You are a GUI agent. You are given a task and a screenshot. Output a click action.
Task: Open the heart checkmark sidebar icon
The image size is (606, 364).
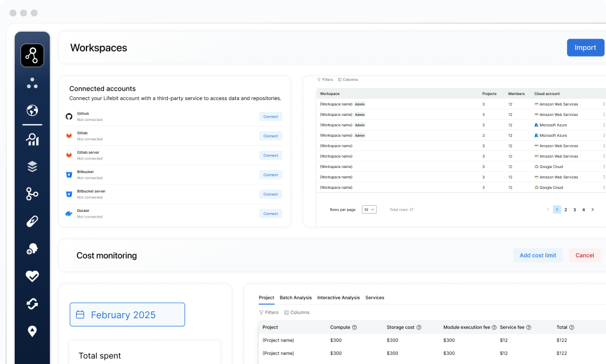[x=32, y=276]
